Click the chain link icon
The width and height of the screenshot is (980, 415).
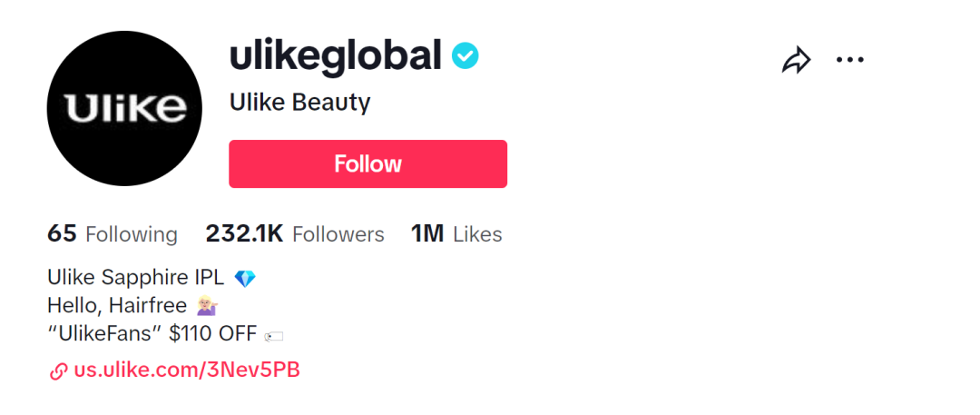click(x=58, y=371)
